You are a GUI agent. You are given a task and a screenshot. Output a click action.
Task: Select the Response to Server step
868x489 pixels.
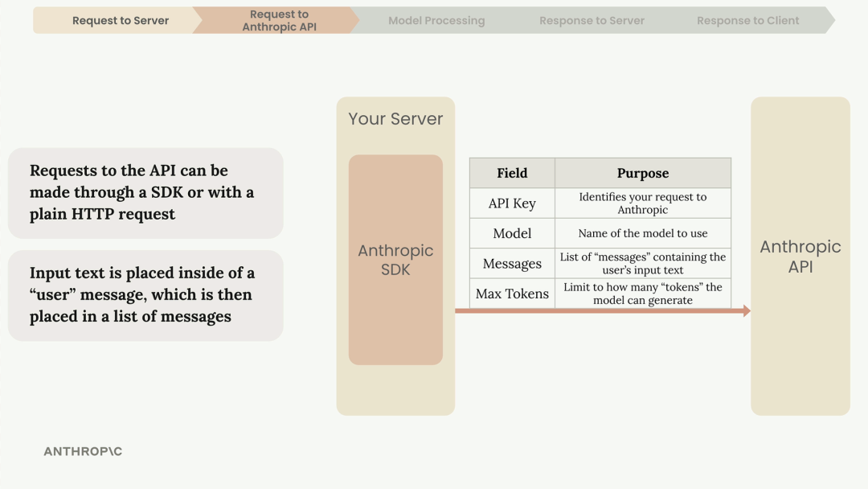point(592,20)
